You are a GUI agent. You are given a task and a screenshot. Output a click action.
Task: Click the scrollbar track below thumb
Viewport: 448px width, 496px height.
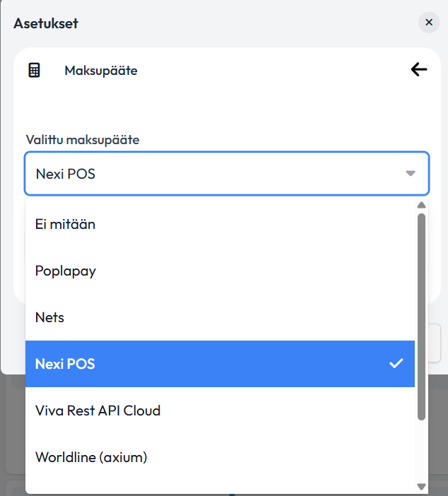pos(421,451)
